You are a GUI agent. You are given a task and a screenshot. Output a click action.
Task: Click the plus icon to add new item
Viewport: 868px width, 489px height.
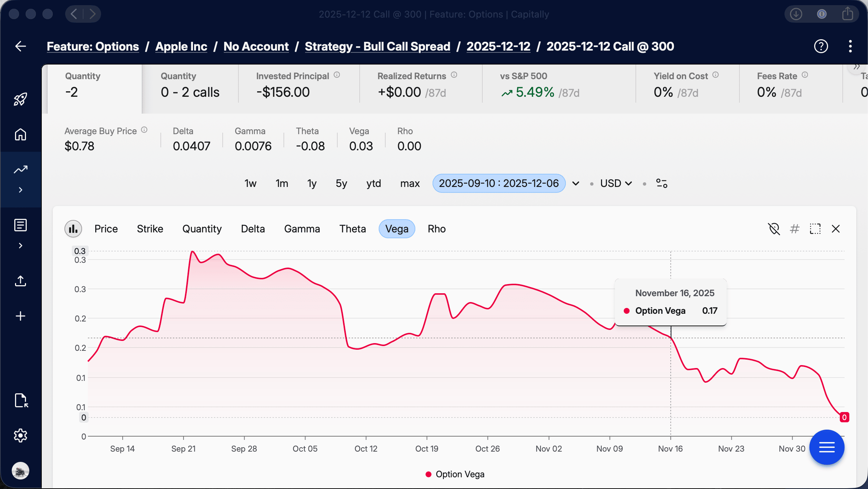click(x=21, y=316)
